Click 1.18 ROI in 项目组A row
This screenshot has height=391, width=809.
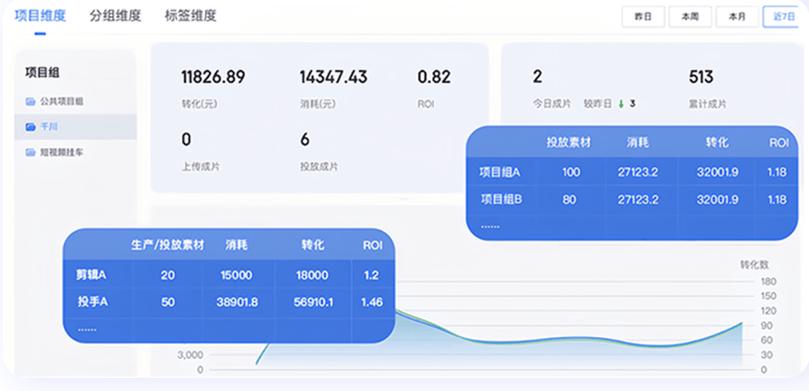click(x=777, y=172)
